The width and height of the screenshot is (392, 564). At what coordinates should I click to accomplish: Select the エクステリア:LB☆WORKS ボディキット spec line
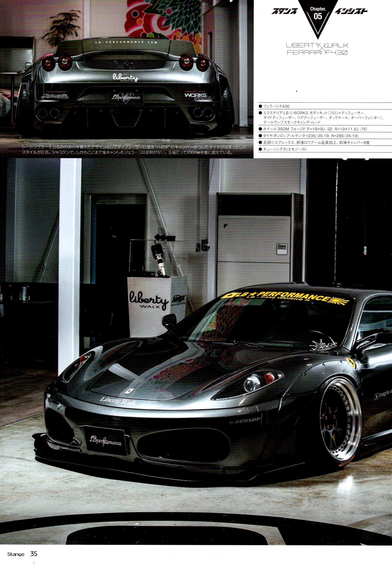tap(321, 117)
